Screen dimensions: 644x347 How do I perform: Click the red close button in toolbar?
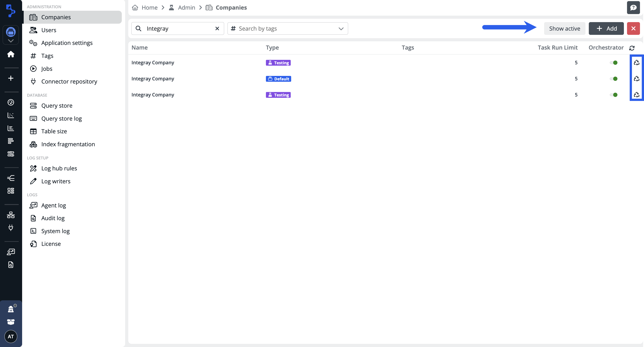click(x=633, y=29)
